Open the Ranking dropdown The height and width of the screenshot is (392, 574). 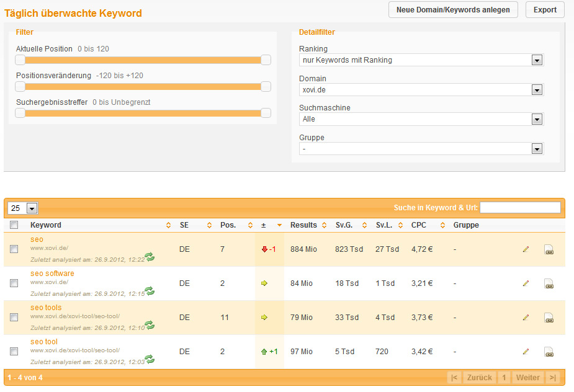click(x=421, y=60)
